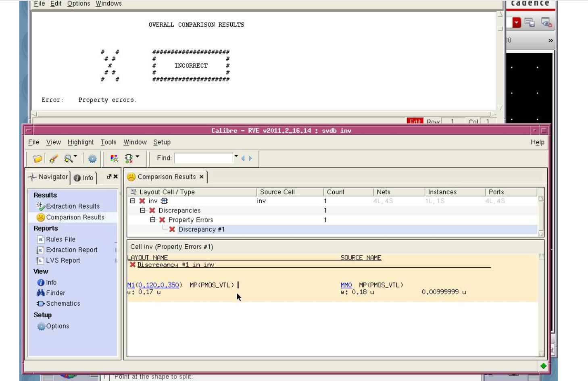Click the M1 layout device link

pos(131,285)
